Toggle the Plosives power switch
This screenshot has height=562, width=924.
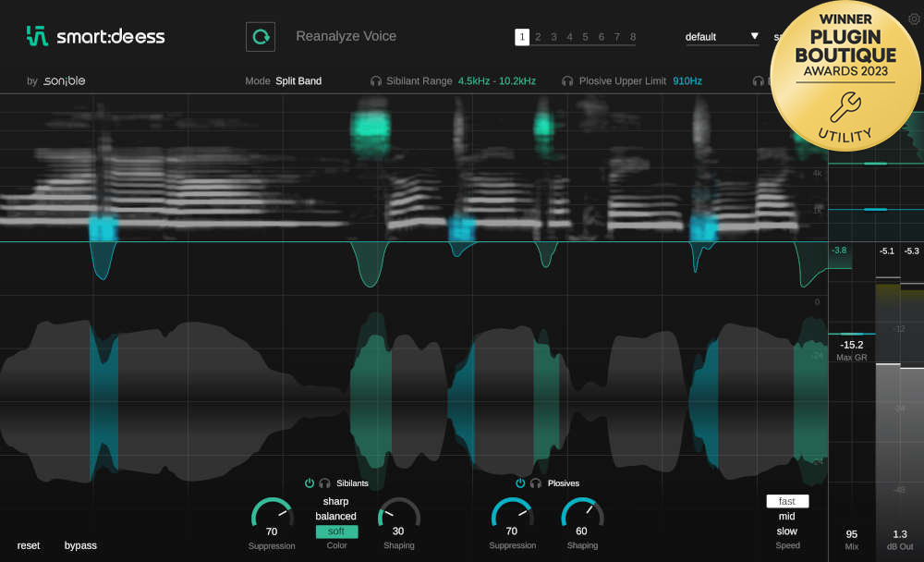pos(519,483)
